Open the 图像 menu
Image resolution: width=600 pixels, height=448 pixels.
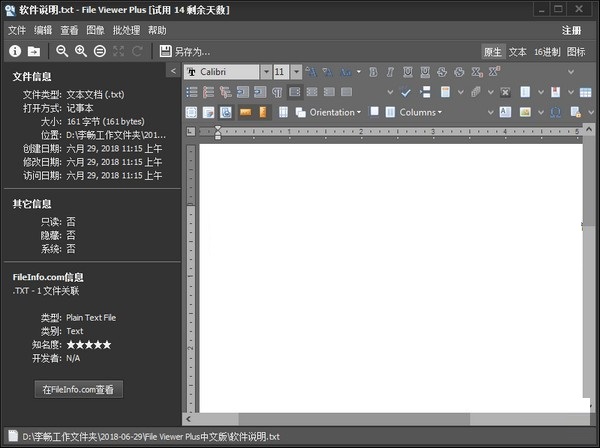pos(95,30)
